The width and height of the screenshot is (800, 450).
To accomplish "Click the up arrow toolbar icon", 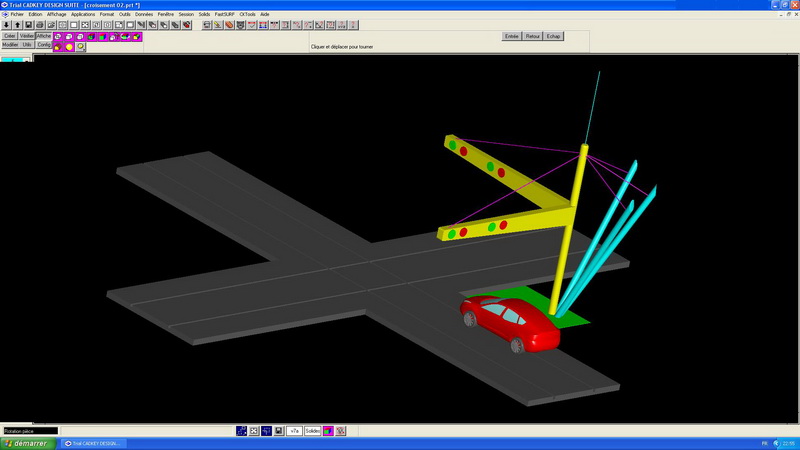I will click(17, 25).
